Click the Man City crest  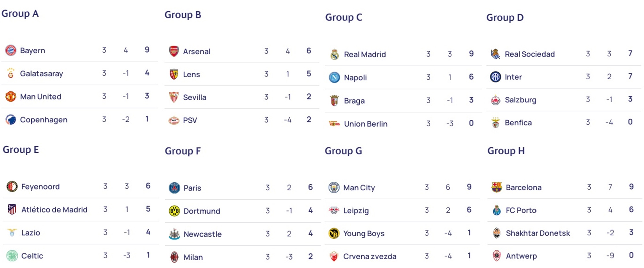pos(334,188)
